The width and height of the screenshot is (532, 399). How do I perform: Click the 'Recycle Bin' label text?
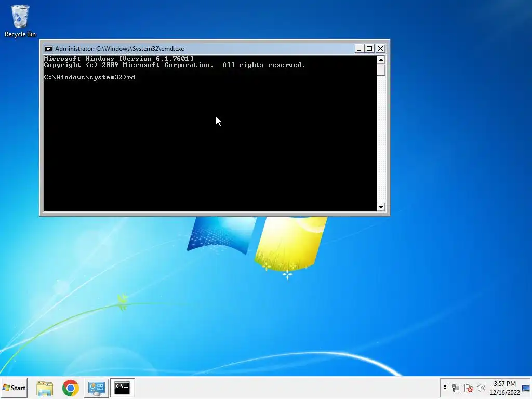pos(20,34)
